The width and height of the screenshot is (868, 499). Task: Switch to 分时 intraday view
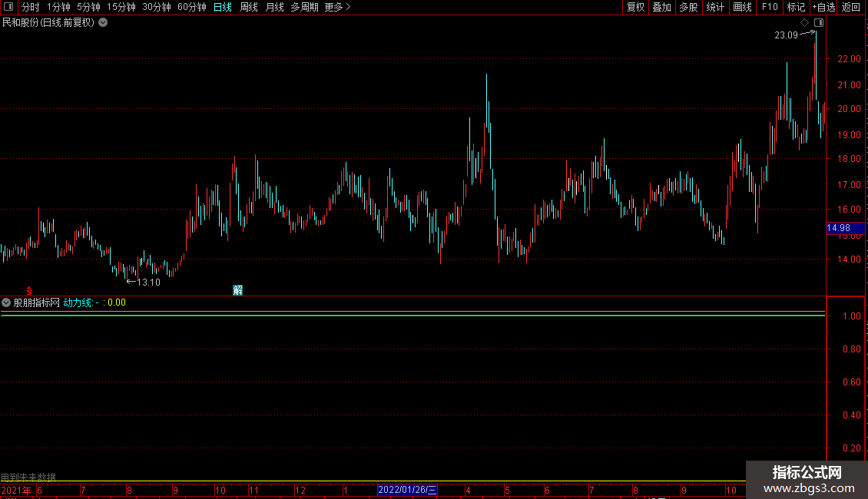[x=31, y=7]
